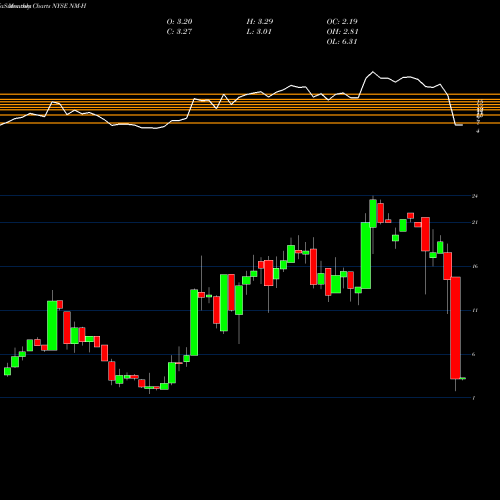
Task: Click the 21 price axis label
Action: tap(475, 222)
